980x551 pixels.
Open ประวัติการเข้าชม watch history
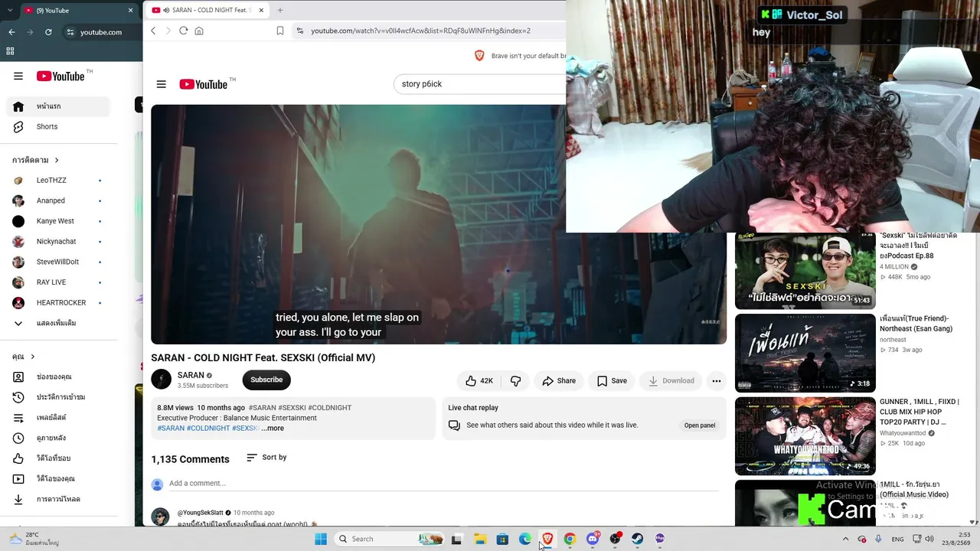(59, 397)
